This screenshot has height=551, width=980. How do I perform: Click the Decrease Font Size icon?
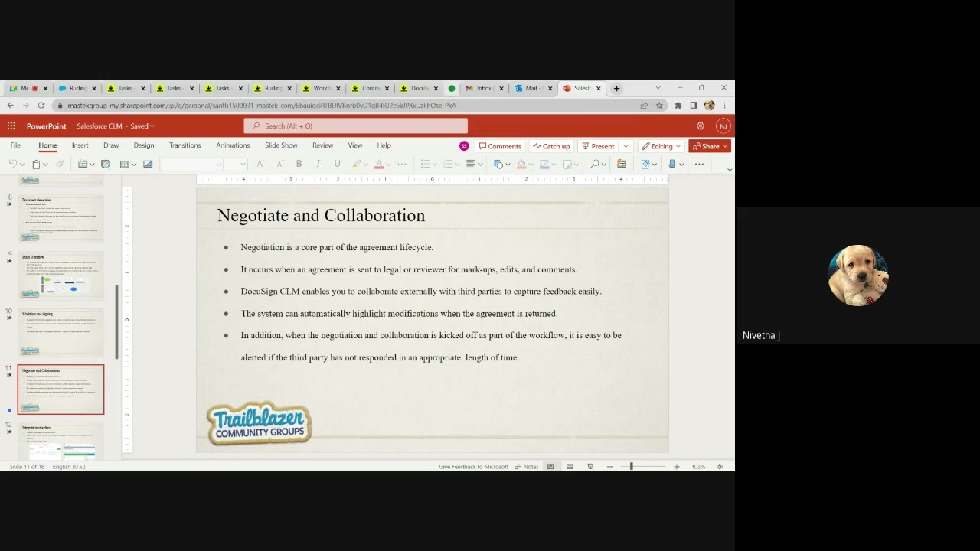279,164
